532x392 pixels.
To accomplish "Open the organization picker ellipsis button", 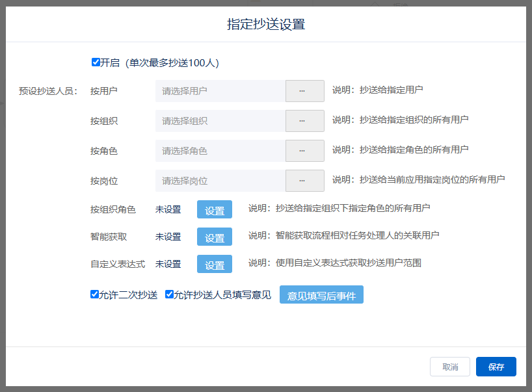I will tap(304, 121).
